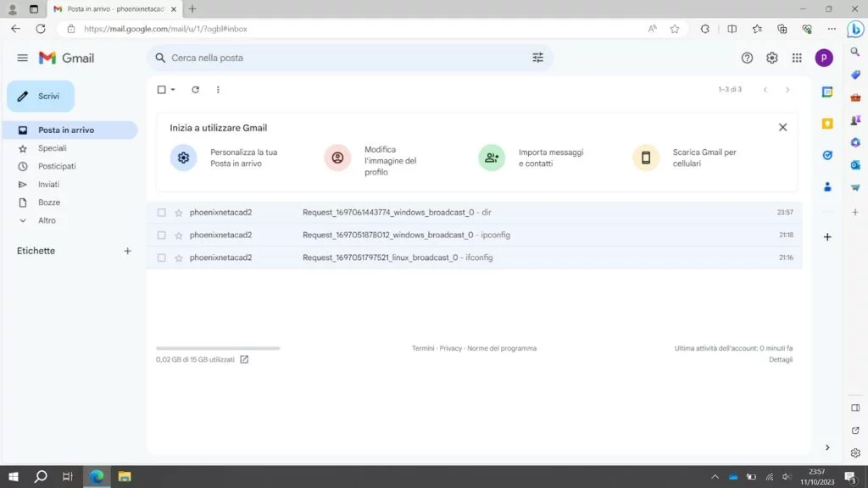Check the box beside the ifconfig email
Screen dimensions: 868x488
(162, 258)
